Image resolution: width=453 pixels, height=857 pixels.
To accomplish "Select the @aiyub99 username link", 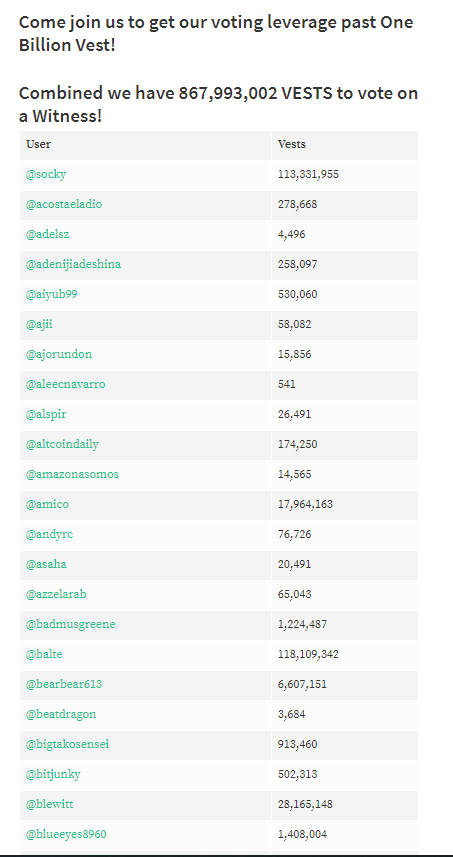I will 51,295.
